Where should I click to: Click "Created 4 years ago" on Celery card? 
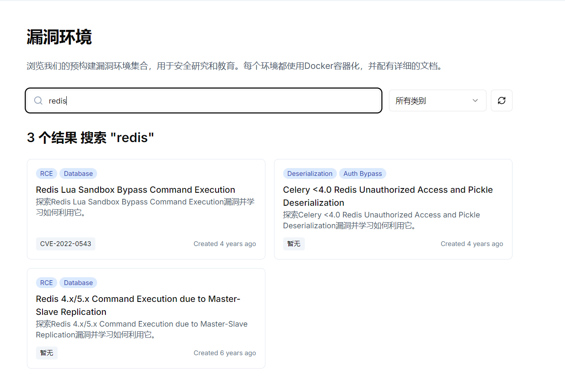point(472,244)
